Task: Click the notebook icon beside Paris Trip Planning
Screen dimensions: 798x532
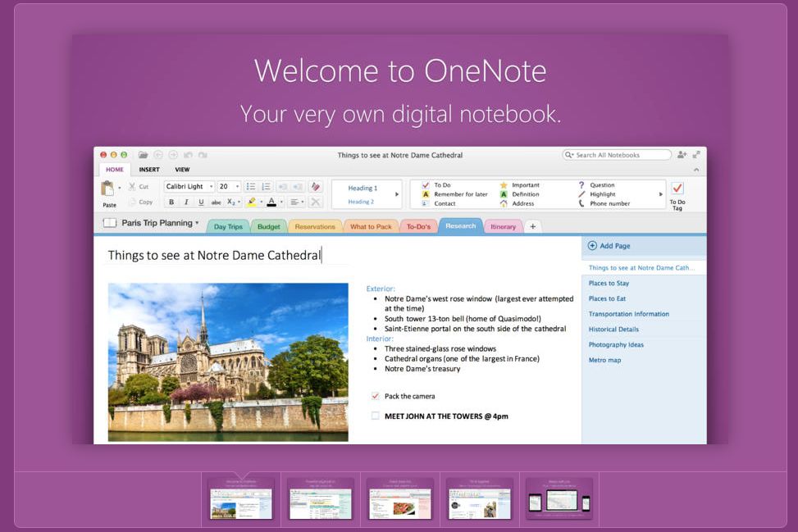Action: [x=109, y=223]
